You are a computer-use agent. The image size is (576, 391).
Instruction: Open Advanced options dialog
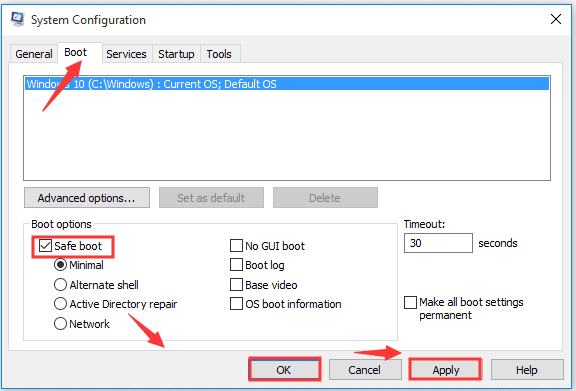(x=87, y=198)
